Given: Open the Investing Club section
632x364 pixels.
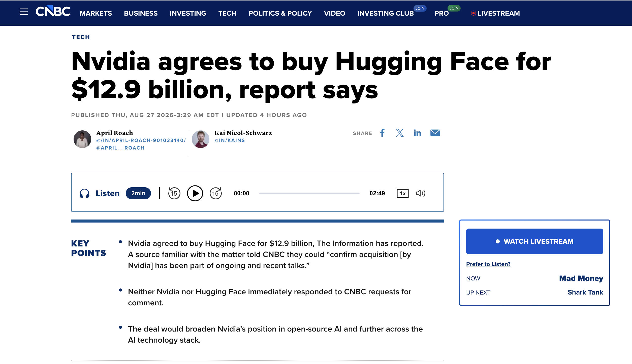Looking at the screenshot, I should click(x=386, y=13).
